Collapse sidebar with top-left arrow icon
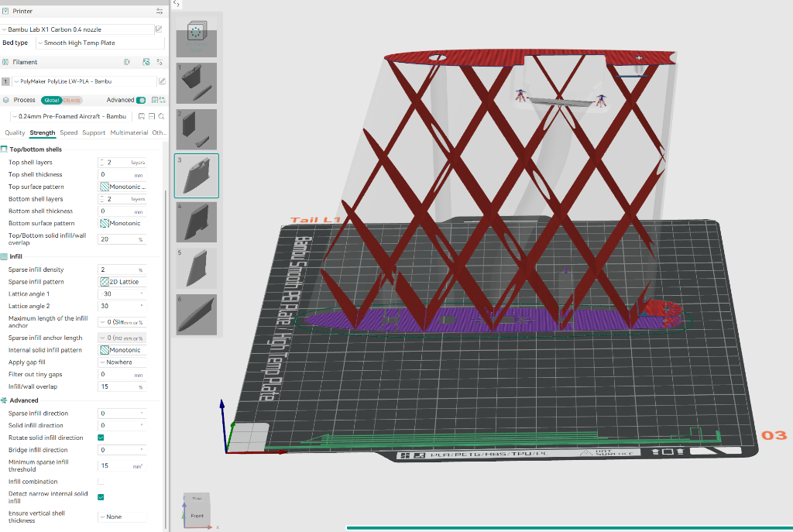Viewport: 793px width, 532px height. point(176,5)
